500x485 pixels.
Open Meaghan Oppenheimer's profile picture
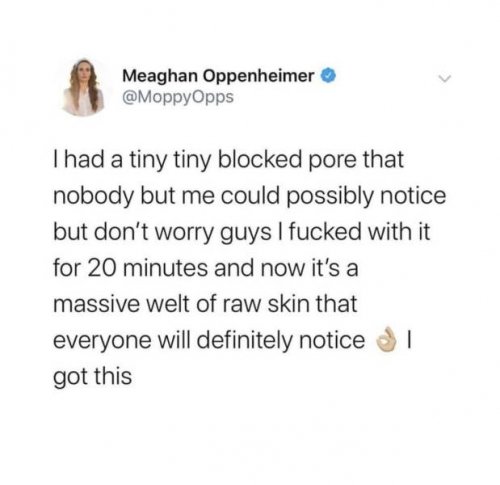click(x=84, y=87)
